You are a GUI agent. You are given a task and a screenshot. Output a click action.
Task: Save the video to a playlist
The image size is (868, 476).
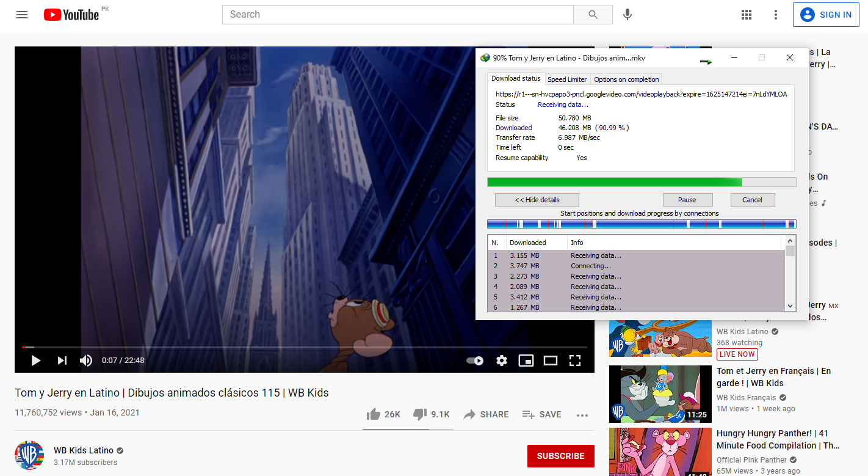(541, 414)
